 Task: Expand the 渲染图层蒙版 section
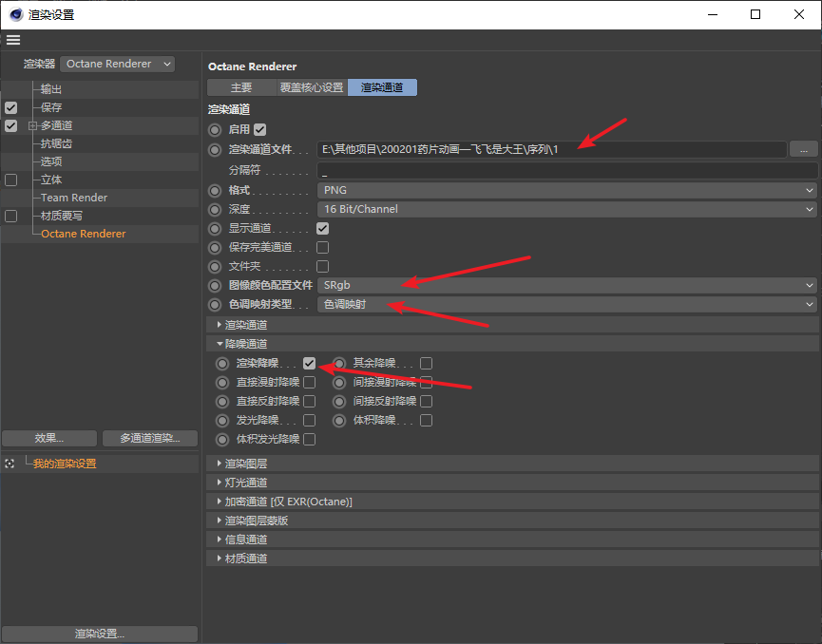click(513, 521)
